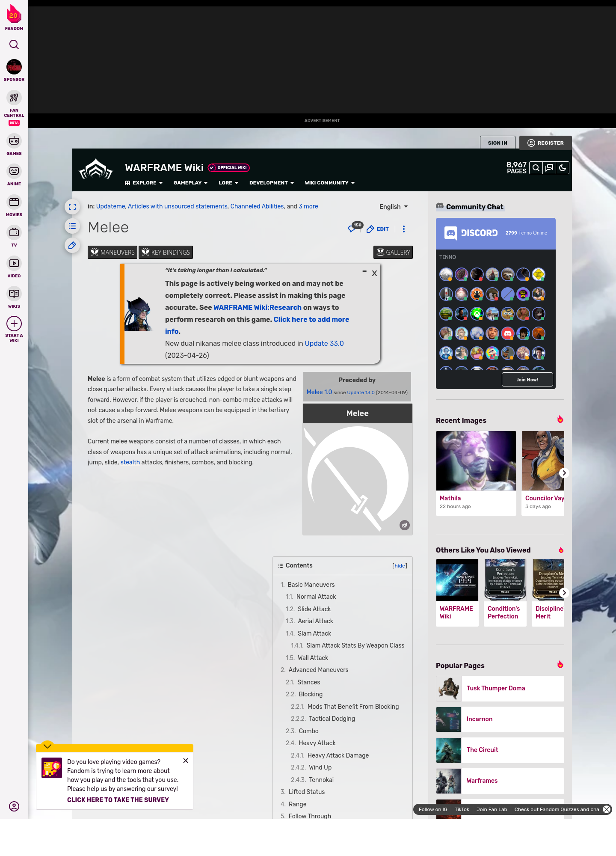Open Condition's Perfection recommended card
The height and width of the screenshot is (856, 616).
point(505,593)
